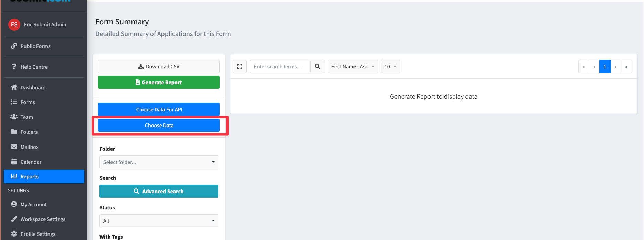Open Workspace Settings
This screenshot has height=240, width=644.
click(43, 219)
